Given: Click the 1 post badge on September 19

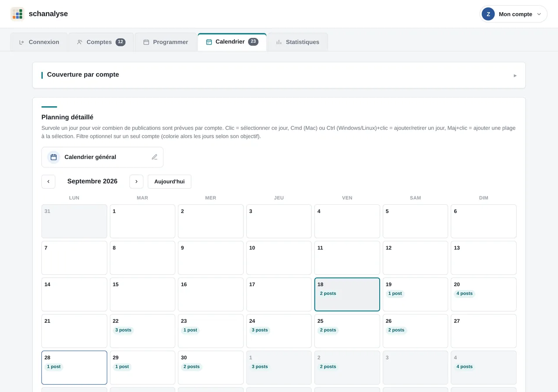Looking at the screenshot, I should click(395, 294).
